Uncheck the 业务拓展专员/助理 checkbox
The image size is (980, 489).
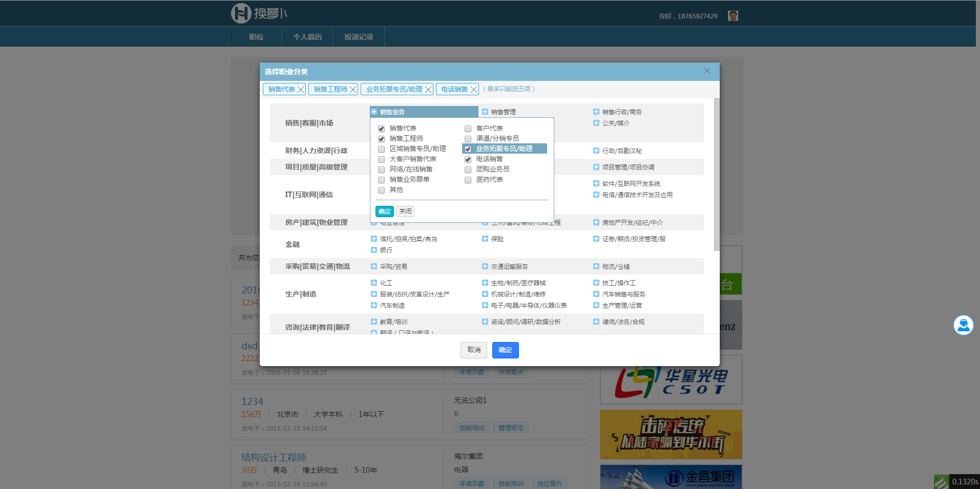click(468, 149)
